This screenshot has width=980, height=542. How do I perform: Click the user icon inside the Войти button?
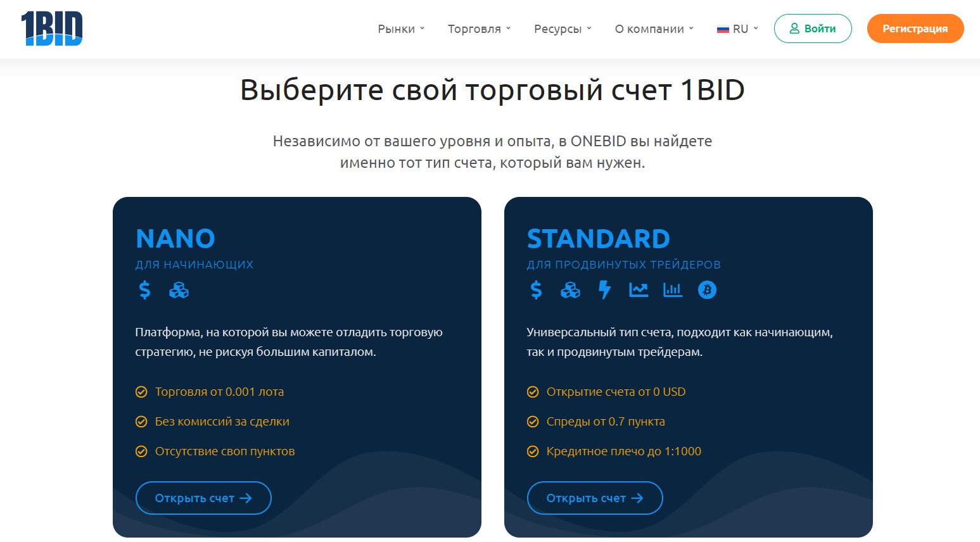(794, 28)
